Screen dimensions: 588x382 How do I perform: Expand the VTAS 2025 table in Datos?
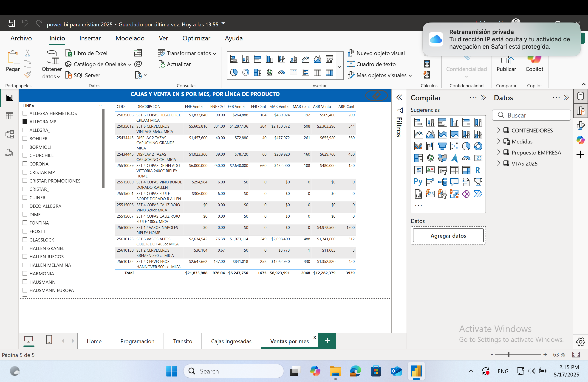point(499,163)
